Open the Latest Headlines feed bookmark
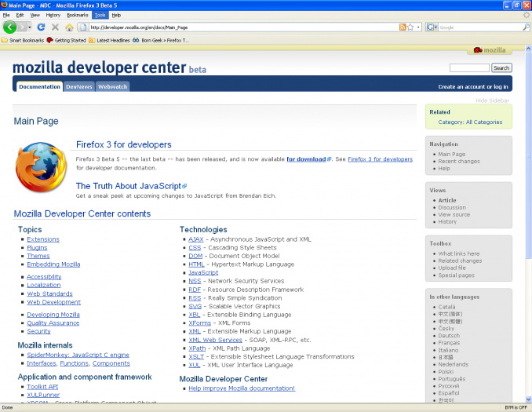The width and height of the screenshot is (532, 412). click(x=109, y=40)
